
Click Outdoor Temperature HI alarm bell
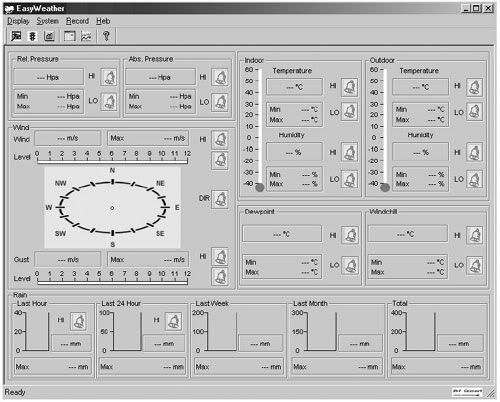pyautogui.click(x=474, y=87)
